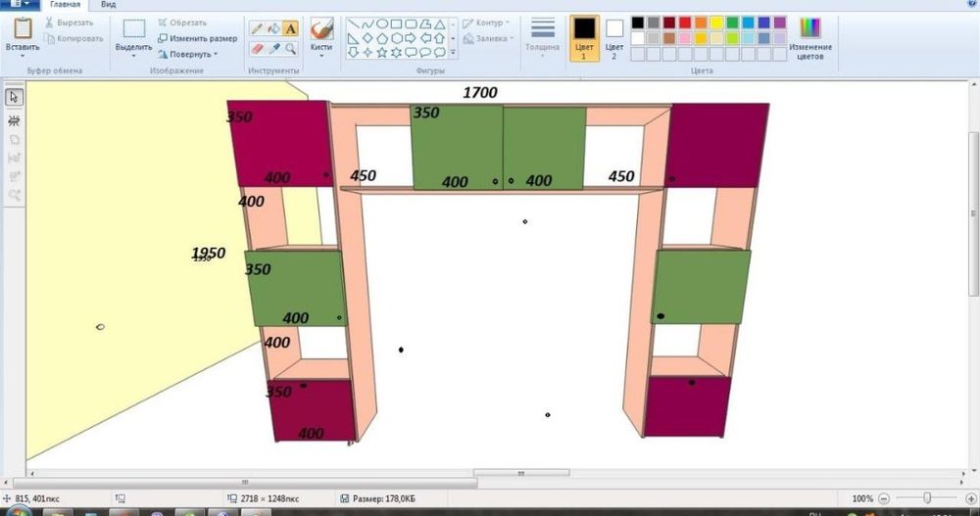Choose the polygon shape
980x516 pixels.
point(425,24)
